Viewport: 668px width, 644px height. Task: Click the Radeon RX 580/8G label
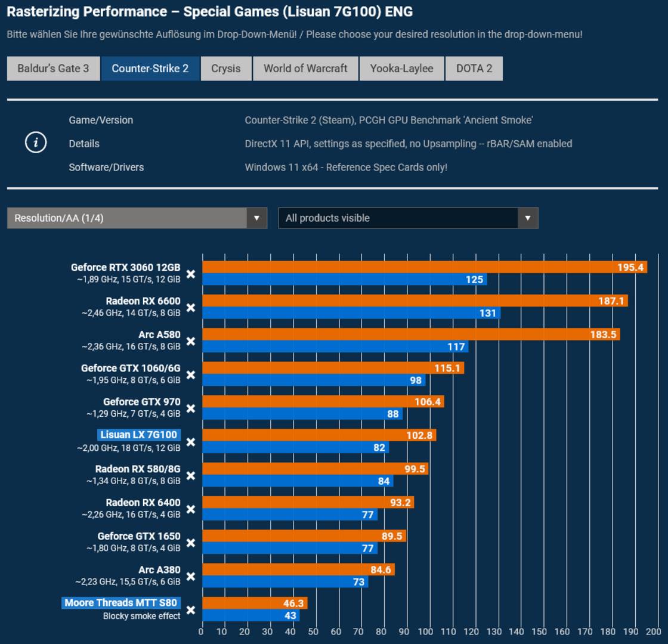coord(138,469)
